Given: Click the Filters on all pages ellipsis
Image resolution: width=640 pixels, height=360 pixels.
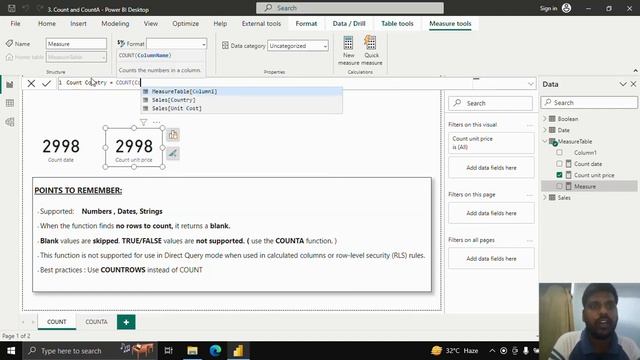Looking at the screenshot, I should pyautogui.click(x=530, y=240).
